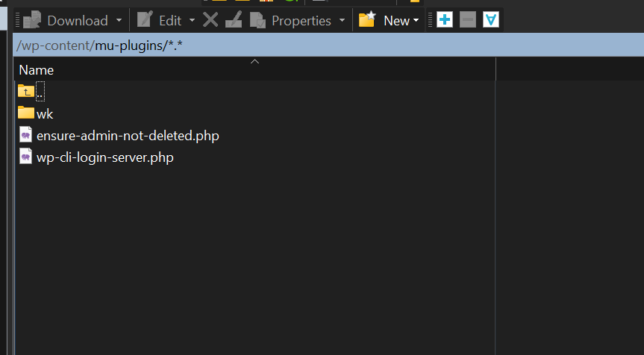Image resolution: width=644 pixels, height=355 pixels.
Task: Click the Delete (X) toolbar icon
Action: [x=210, y=20]
